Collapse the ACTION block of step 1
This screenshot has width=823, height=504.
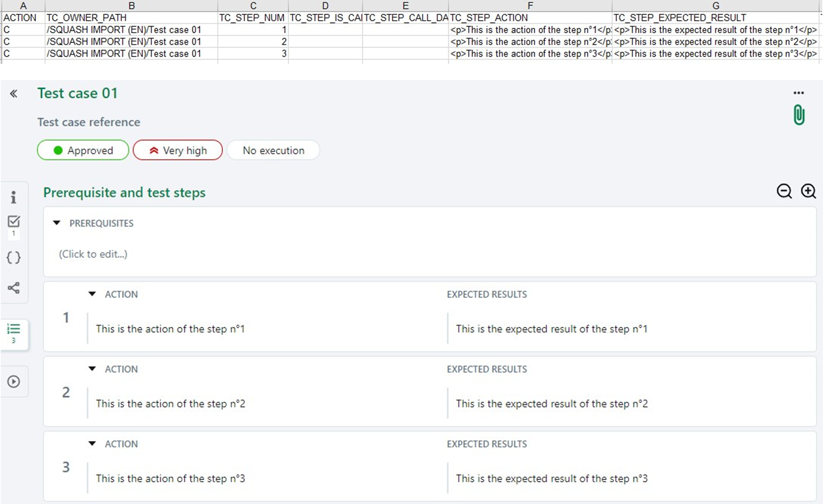point(93,294)
